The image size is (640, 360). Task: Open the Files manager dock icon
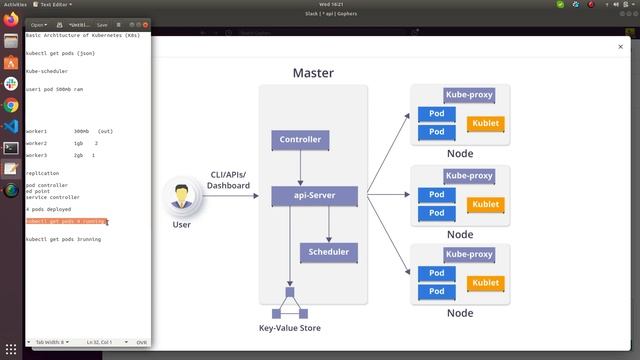(x=11, y=41)
